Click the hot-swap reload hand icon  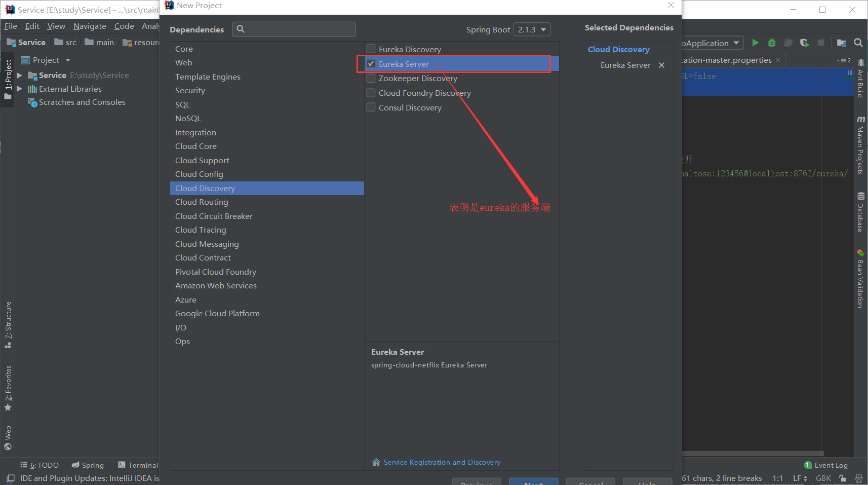coord(788,43)
